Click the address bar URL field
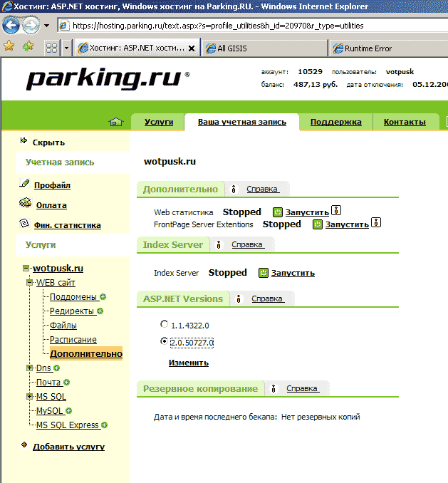Viewport: 448px width, 483px height. (252, 26)
